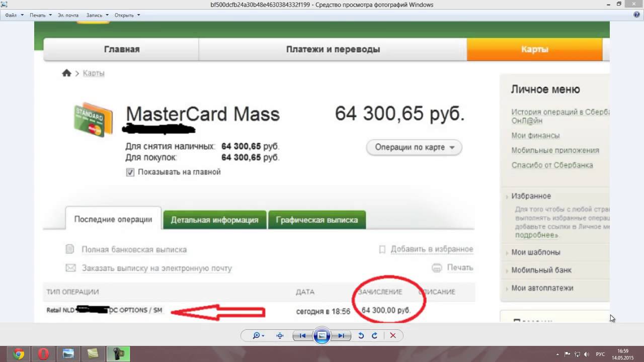644x362 pixels.
Task: Expand the Мобильный банк section
Action: click(541, 270)
